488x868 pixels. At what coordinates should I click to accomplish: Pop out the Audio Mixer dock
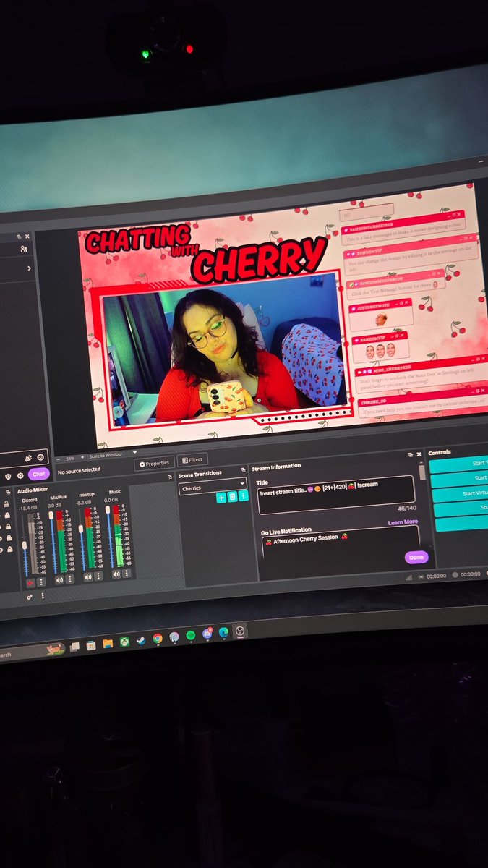click(170, 477)
